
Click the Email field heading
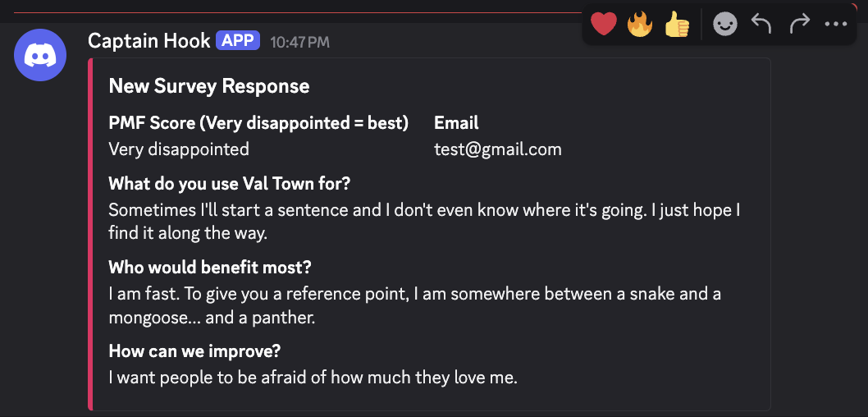click(456, 123)
